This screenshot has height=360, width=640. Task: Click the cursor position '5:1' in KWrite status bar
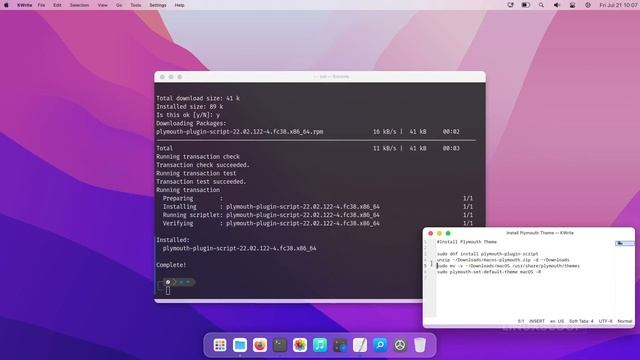click(x=521, y=321)
